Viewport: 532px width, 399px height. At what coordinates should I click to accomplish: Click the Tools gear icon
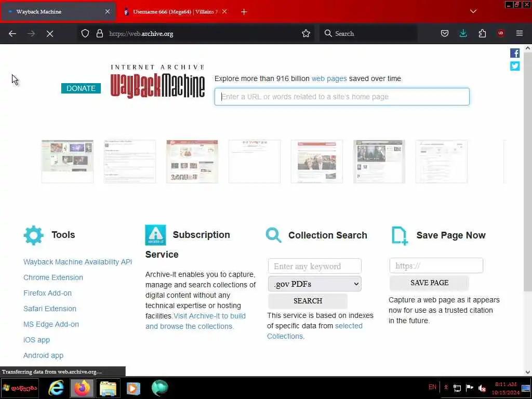pos(34,235)
